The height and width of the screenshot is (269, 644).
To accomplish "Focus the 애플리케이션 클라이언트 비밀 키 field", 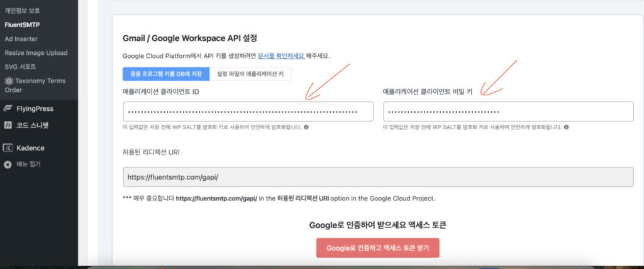I will [x=508, y=112].
